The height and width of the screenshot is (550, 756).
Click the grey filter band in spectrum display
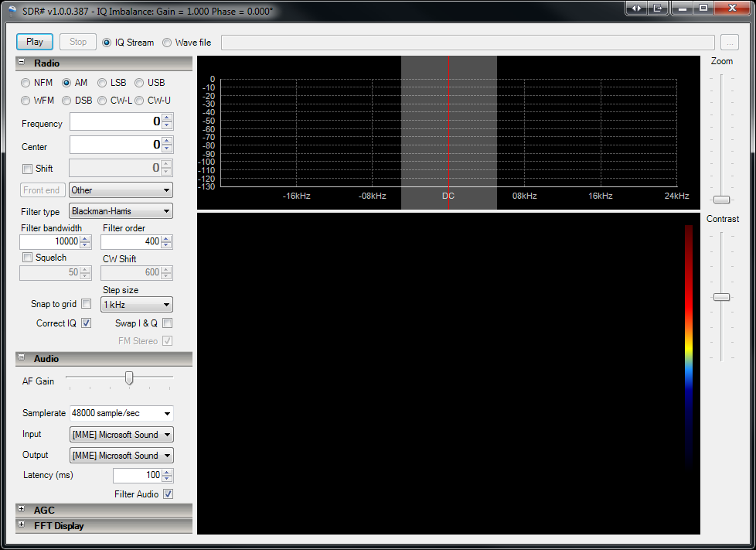(449, 133)
